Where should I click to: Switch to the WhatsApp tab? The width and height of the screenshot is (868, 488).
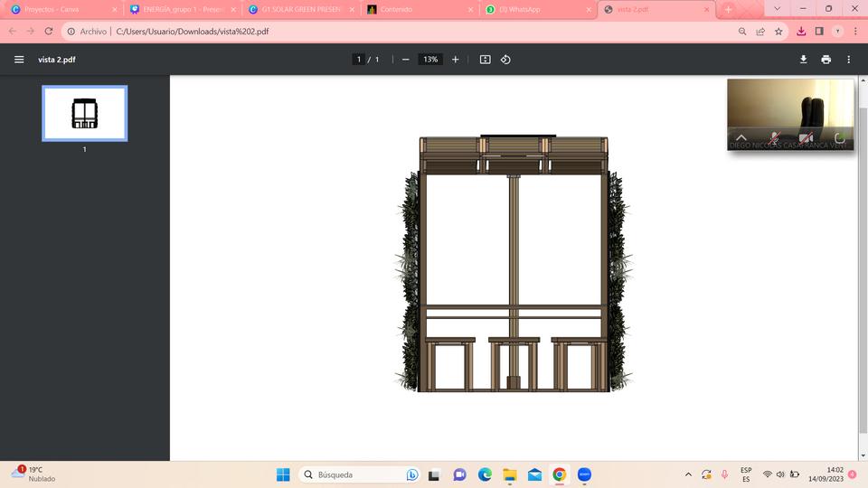coord(537,9)
